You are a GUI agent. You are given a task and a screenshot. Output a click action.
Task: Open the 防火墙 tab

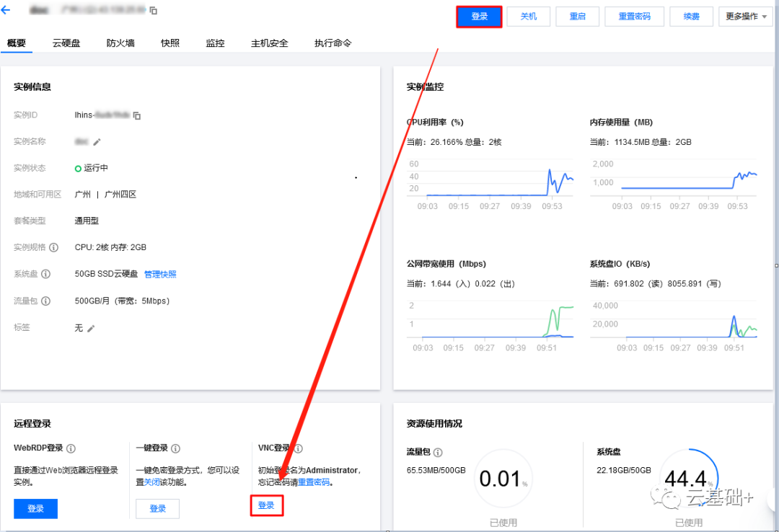[120, 43]
